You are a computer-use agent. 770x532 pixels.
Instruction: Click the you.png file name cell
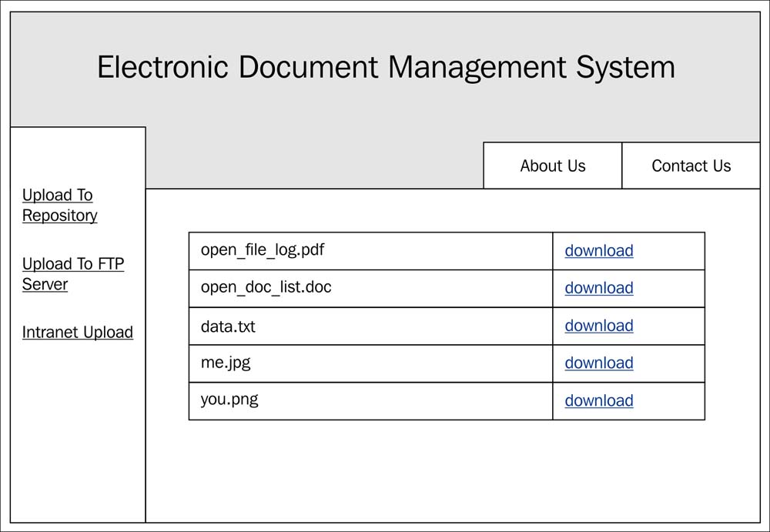229,400
